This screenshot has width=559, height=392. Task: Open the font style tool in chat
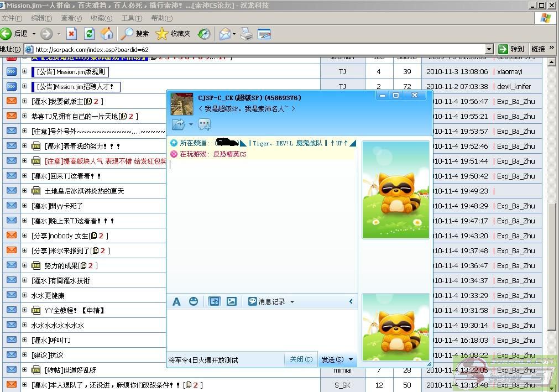coord(176,301)
